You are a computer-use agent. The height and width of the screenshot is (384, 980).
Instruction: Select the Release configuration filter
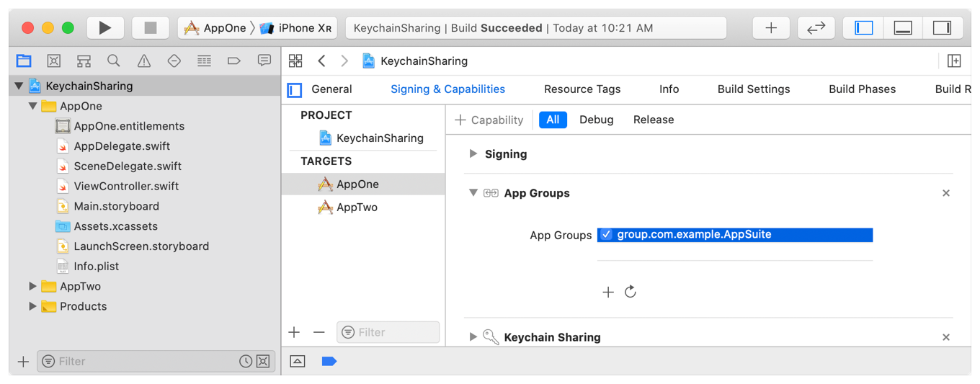[x=653, y=120]
